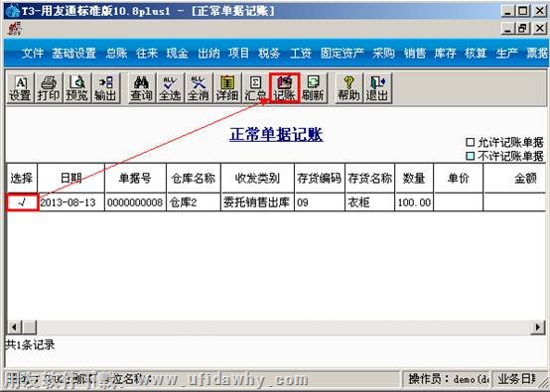
Task: Click 全选 to select all documents
Action: 170,88
